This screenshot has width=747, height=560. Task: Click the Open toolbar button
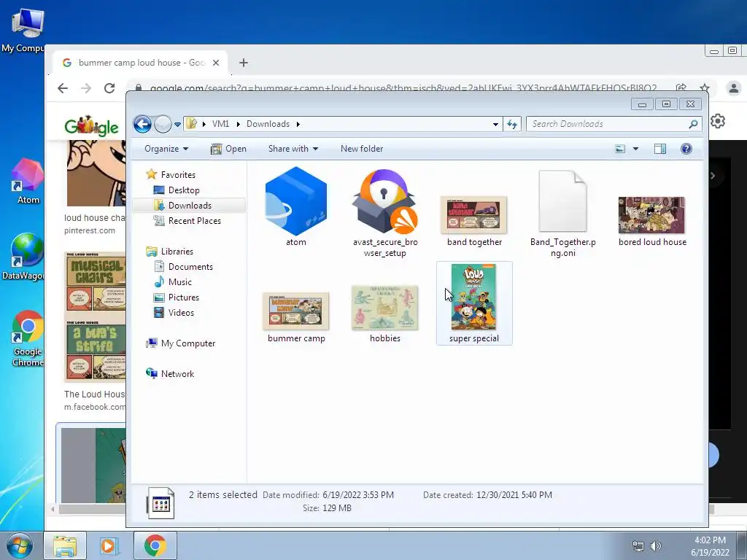pos(228,149)
